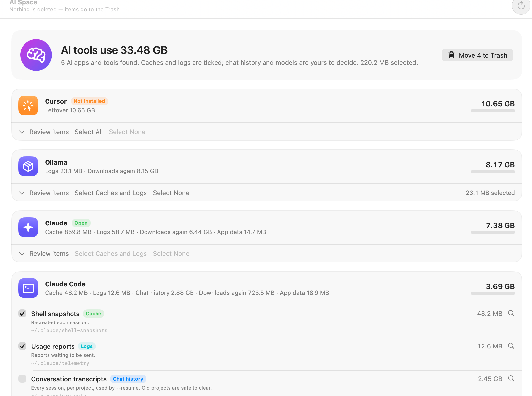Click the Claude Code title
Image resolution: width=532 pixels, height=396 pixels.
pos(65,284)
